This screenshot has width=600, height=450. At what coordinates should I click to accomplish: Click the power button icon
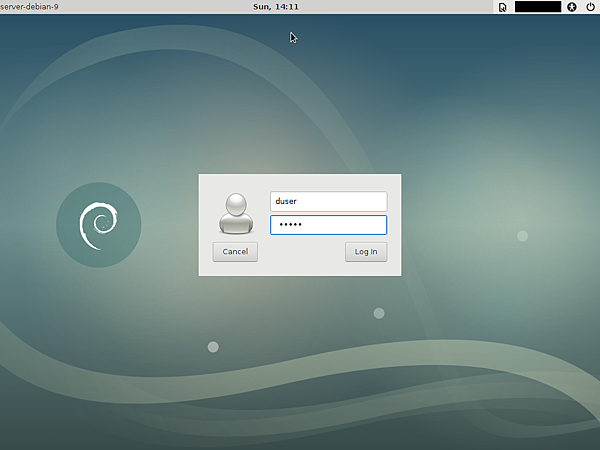(x=590, y=7)
